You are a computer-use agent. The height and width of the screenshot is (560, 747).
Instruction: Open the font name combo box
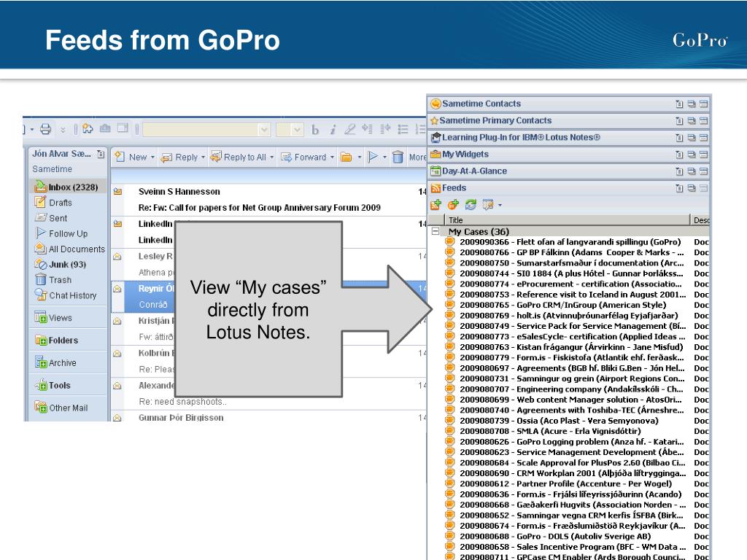coord(206,130)
